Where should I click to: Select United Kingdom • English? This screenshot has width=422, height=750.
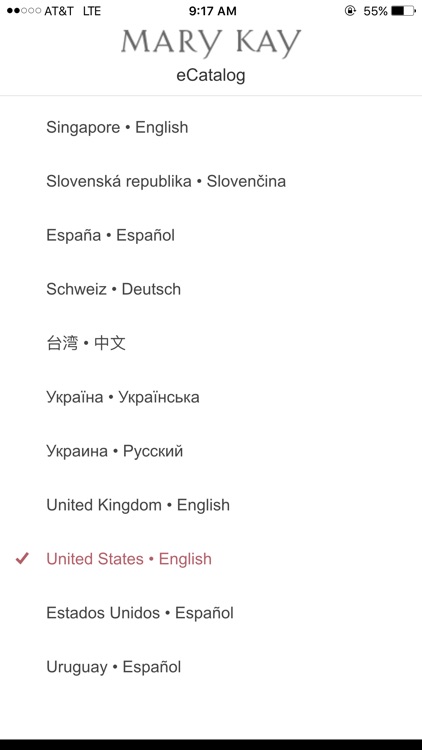[211, 505]
